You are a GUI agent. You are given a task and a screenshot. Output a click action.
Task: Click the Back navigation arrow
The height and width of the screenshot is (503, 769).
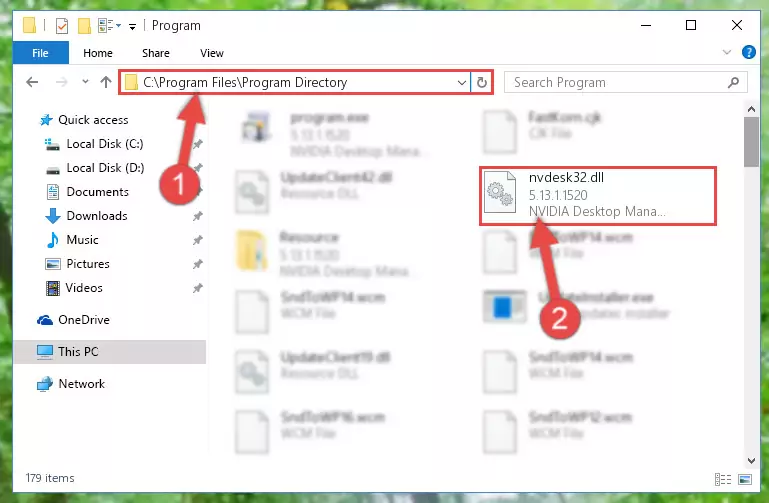(x=32, y=82)
